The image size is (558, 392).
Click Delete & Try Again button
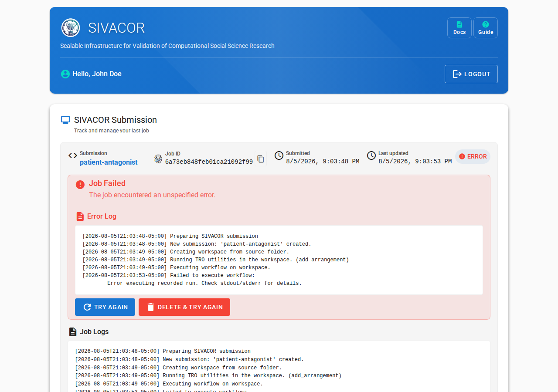[184, 307]
